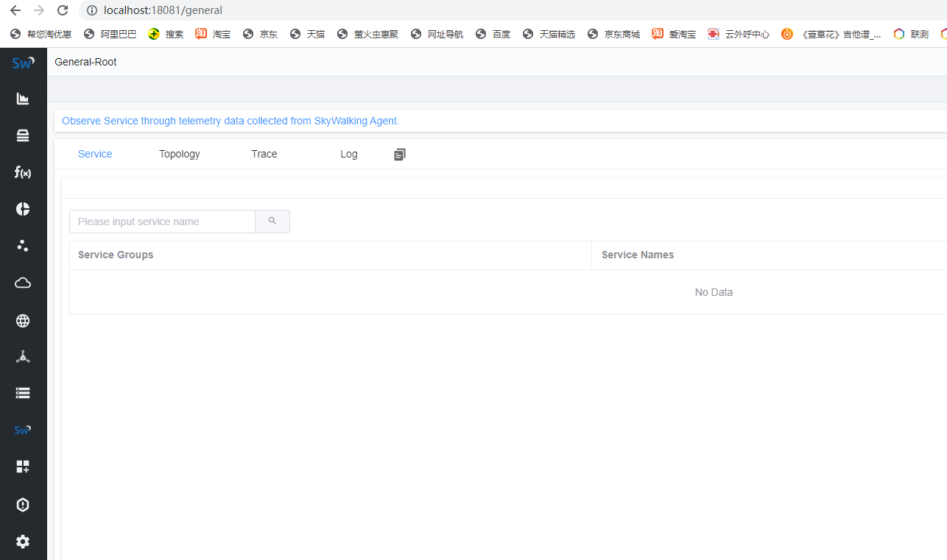The height and width of the screenshot is (560, 947).
Task: Open the stacked layers sidebar icon
Action: click(x=23, y=135)
